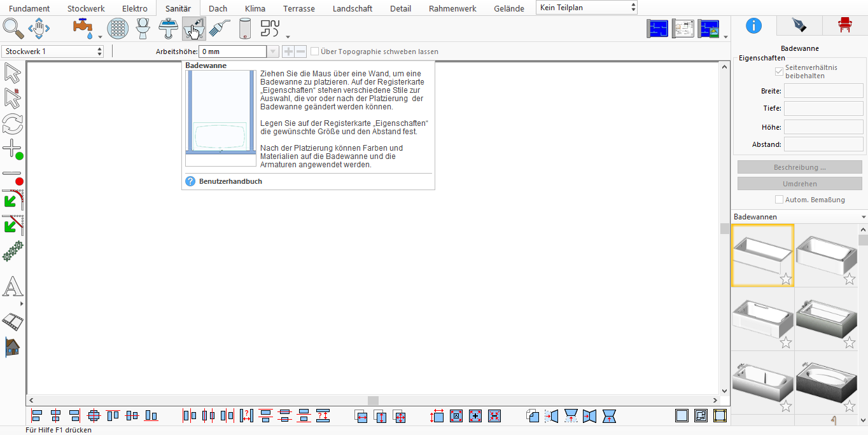Select the toilet tool
The width and height of the screenshot is (868, 435).
143,29
